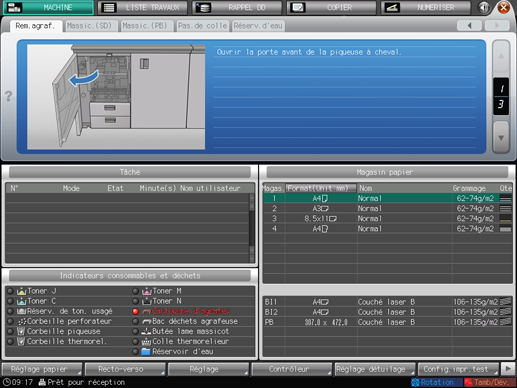Screen dimensions: 517x388
Task: Click the COPIER mode button
Action: (331, 7)
